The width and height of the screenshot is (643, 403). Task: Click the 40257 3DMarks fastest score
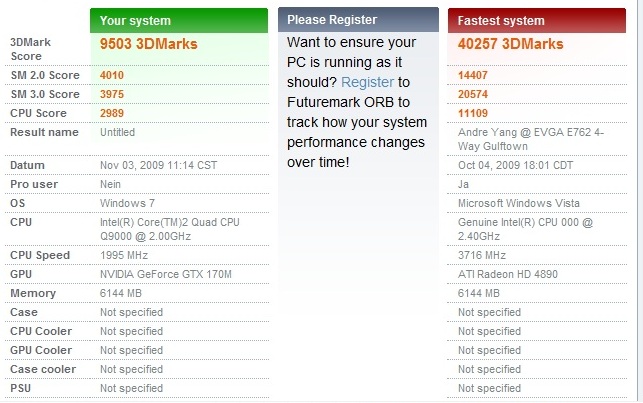click(511, 44)
